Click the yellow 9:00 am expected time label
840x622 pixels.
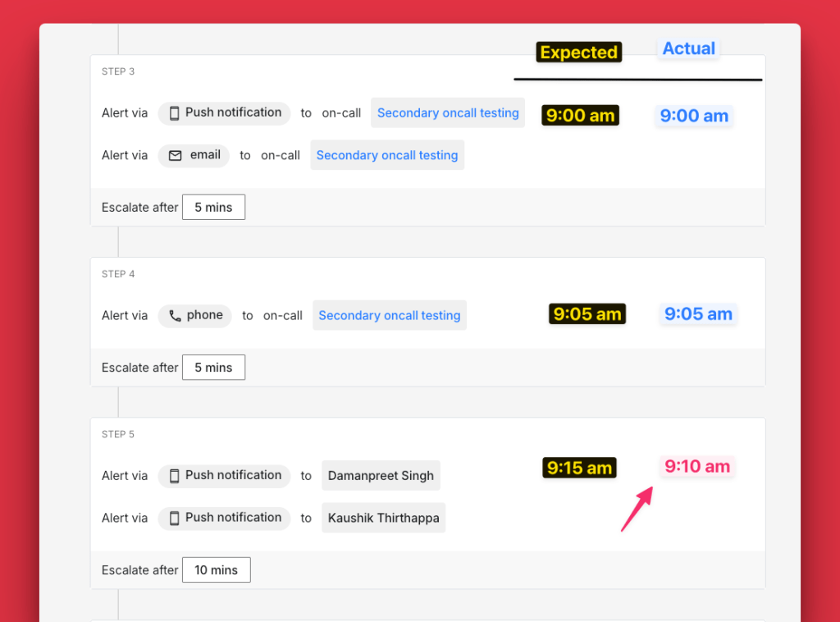[580, 116]
